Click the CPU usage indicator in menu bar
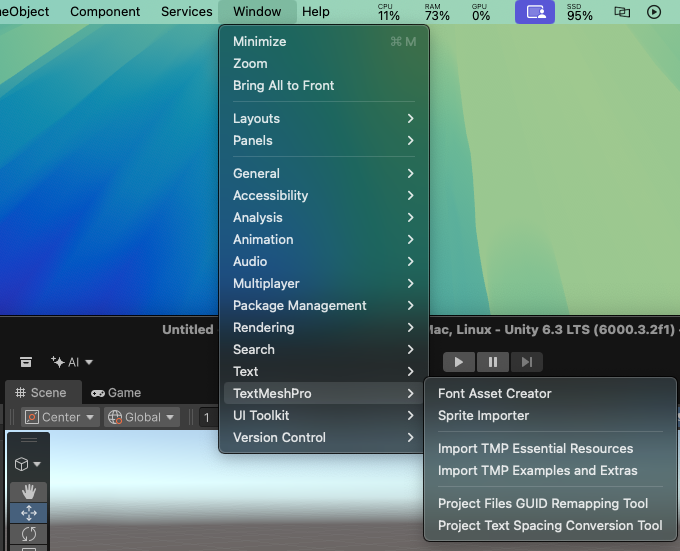Screen dimensions: 680x551 (388, 12)
